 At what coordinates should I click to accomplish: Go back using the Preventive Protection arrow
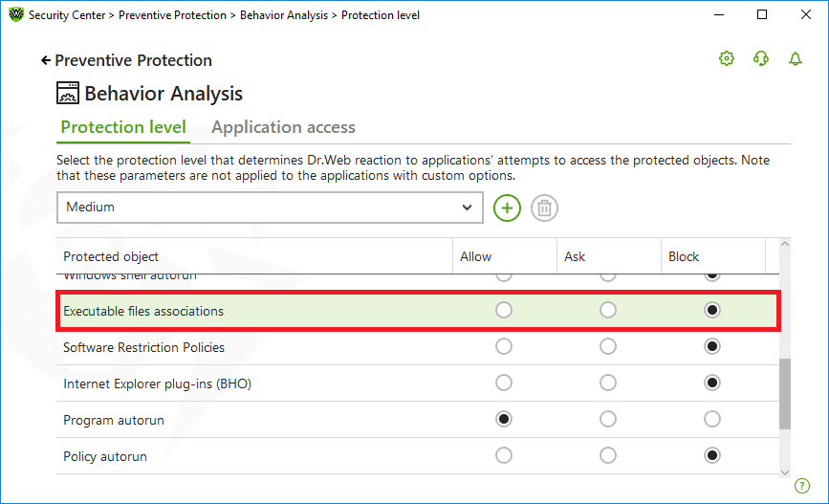pyautogui.click(x=46, y=61)
